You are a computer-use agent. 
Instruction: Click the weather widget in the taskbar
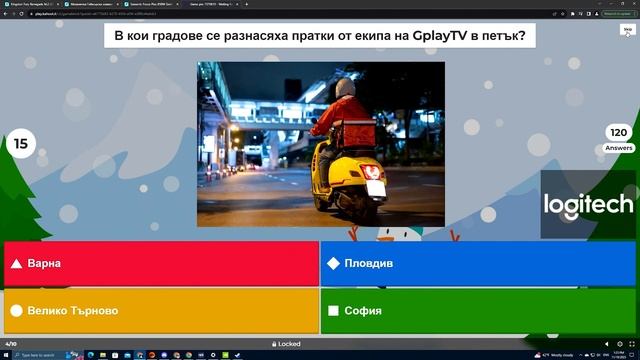pyautogui.click(x=554, y=355)
